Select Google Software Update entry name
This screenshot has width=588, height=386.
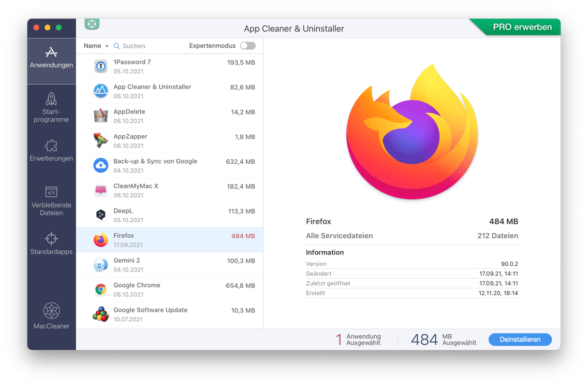(150, 310)
